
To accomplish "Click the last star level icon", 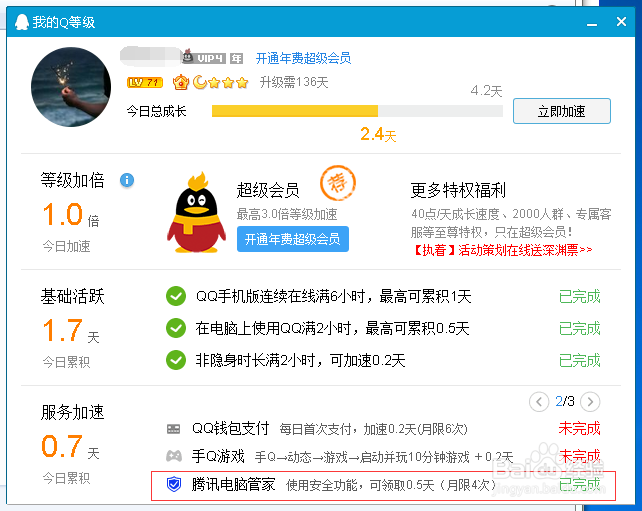I will tap(242, 83).
